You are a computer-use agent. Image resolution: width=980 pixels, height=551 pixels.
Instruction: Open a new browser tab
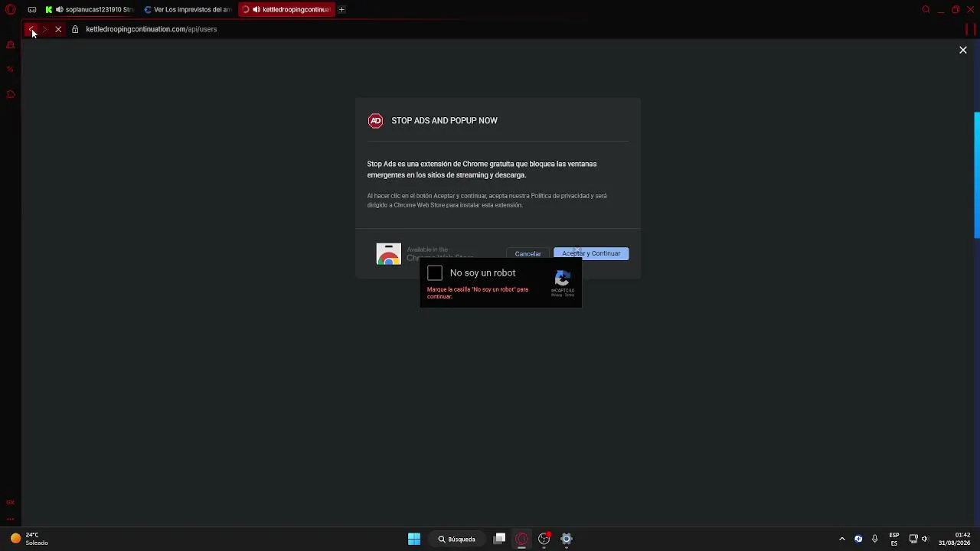click(x=341, y=9)
